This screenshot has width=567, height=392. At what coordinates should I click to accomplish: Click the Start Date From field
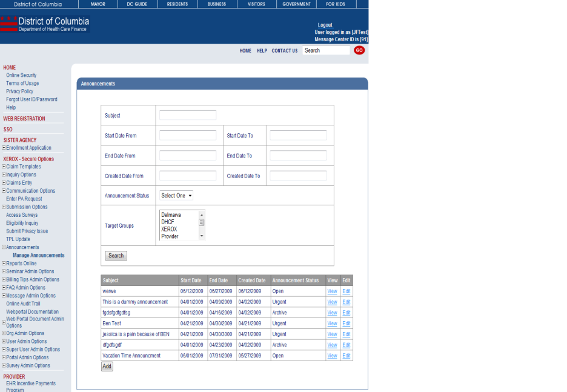[x=188, y=136]
